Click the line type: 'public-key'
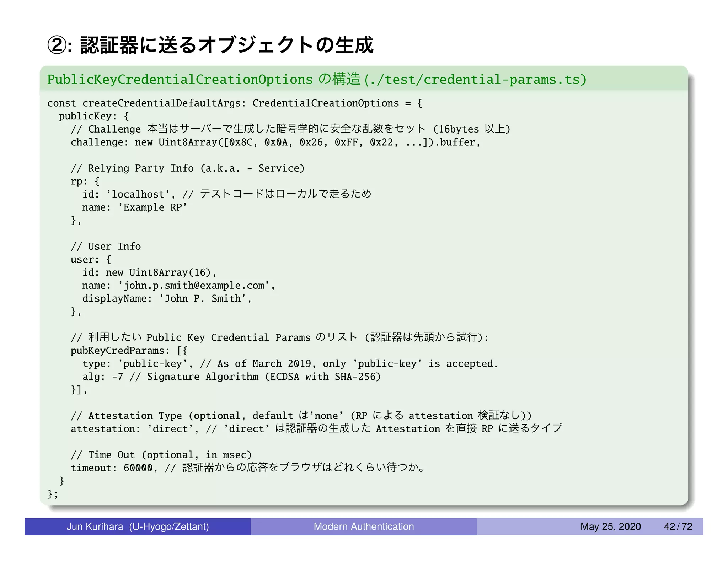The image size is (728, 562). point(290,364)
